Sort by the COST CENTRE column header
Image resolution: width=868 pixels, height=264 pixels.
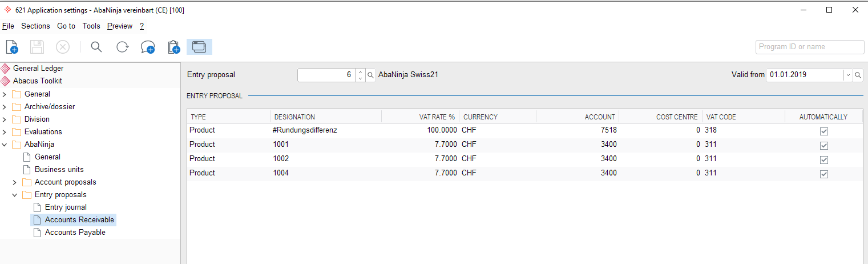[x=660, y=117]
